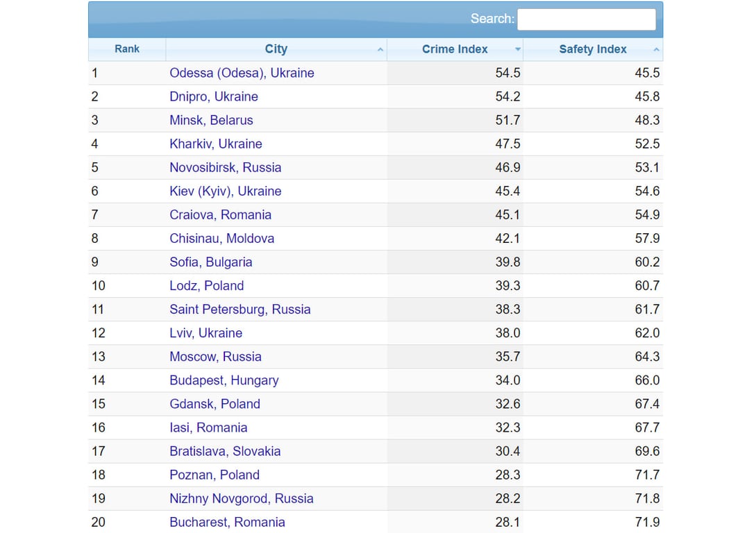Click the Crime Index descending sort arrow
The height and width of the screenshot is (533, 756).
click(x=517, y=50)
